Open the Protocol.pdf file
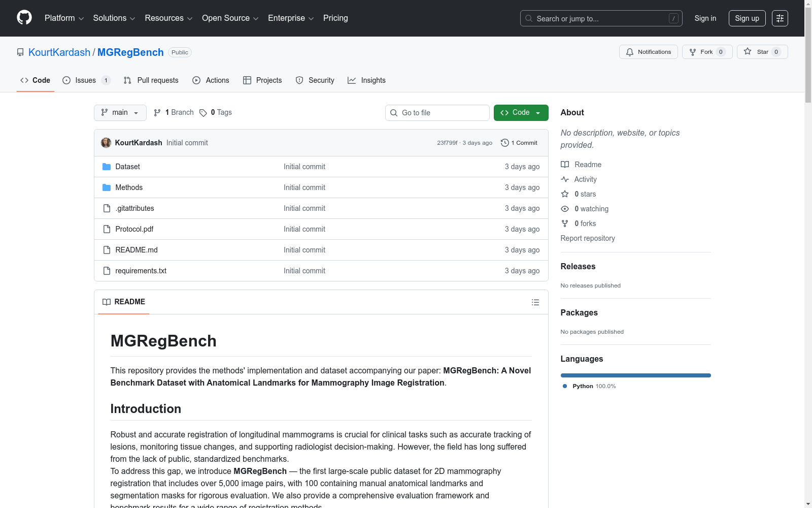 coord(134,229)
